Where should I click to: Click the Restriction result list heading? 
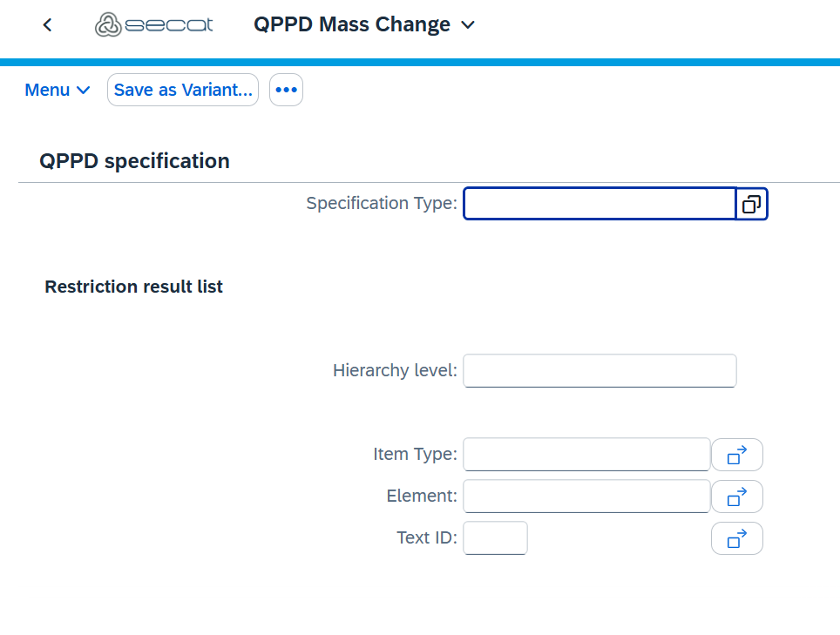pos(134,287)
